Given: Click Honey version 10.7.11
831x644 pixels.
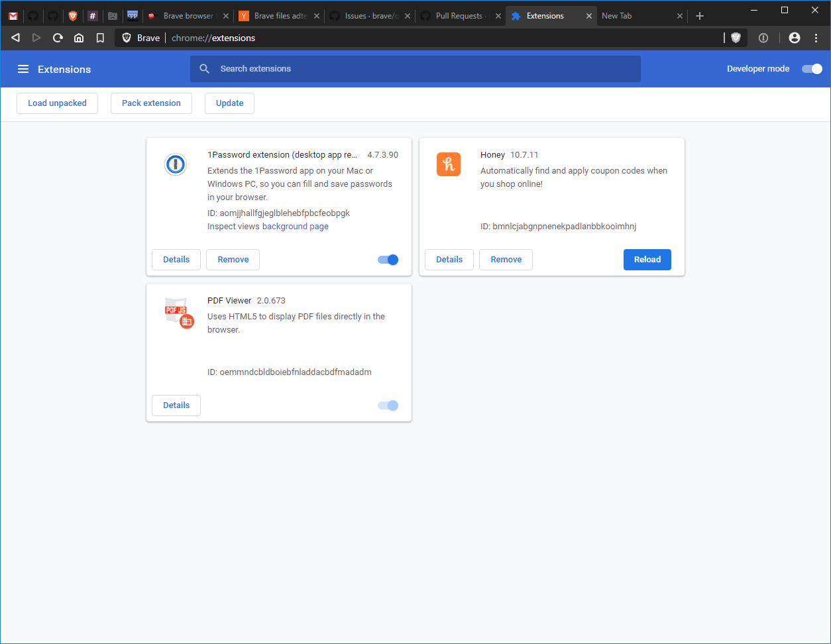Looking at the screenshot, I should click(524, 155).
